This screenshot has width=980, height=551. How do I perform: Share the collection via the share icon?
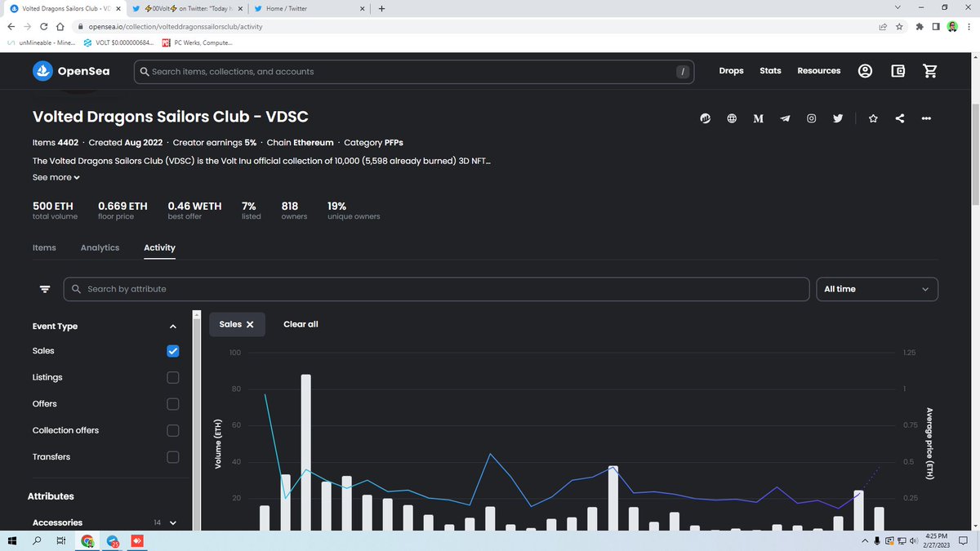click(x=900, y=118)
